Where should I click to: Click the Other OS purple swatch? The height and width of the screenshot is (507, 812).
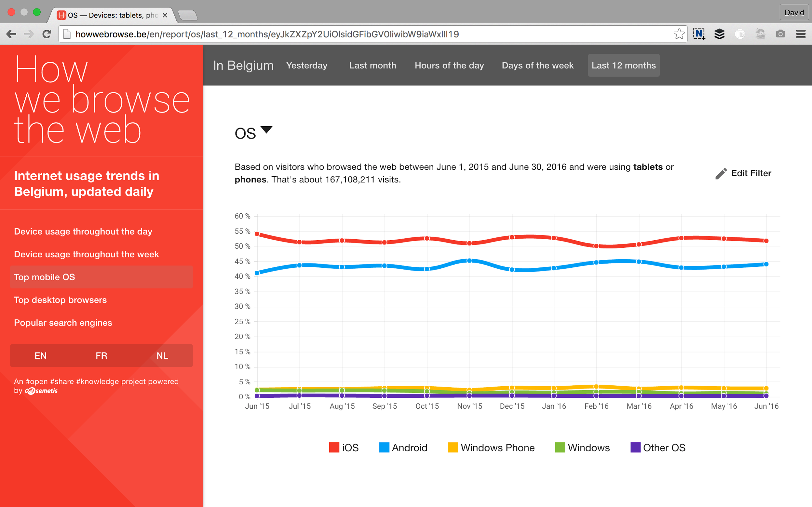(x=635, y=448)
